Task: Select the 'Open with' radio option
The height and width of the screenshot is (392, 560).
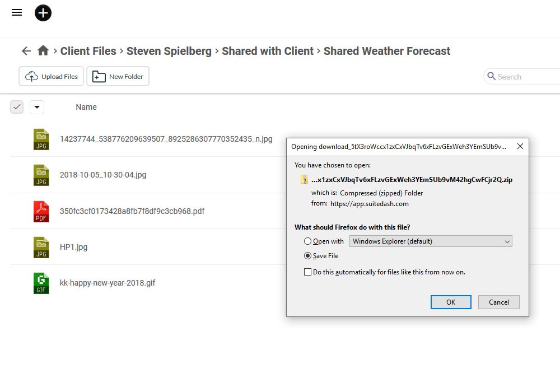Action: click(x=307, y=241)
